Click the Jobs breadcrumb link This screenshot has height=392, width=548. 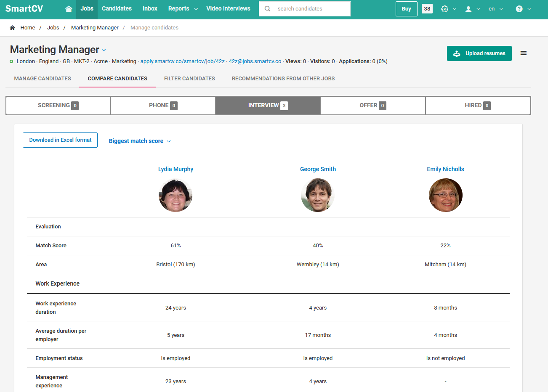[53, 28]
